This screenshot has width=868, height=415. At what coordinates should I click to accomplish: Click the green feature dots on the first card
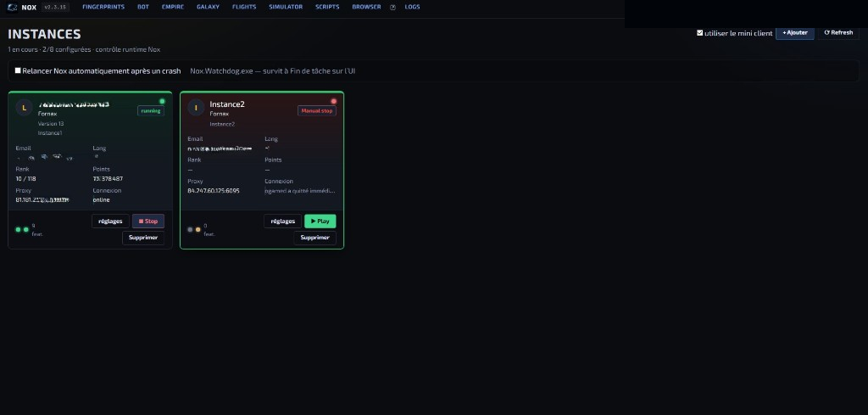tap(22, 229)
